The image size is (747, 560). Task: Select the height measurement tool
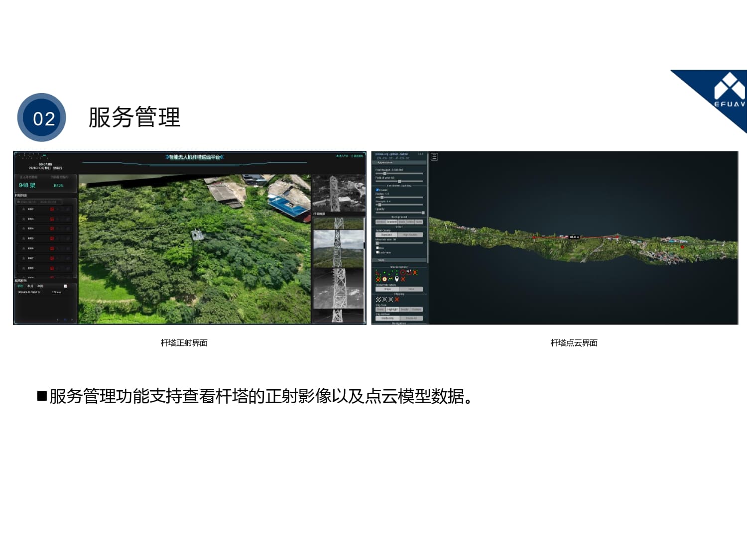397,272
